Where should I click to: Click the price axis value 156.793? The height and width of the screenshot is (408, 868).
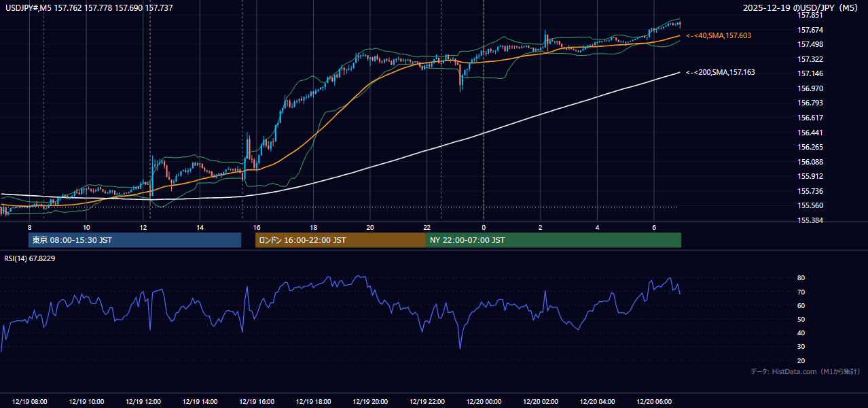tap(810, 103)
